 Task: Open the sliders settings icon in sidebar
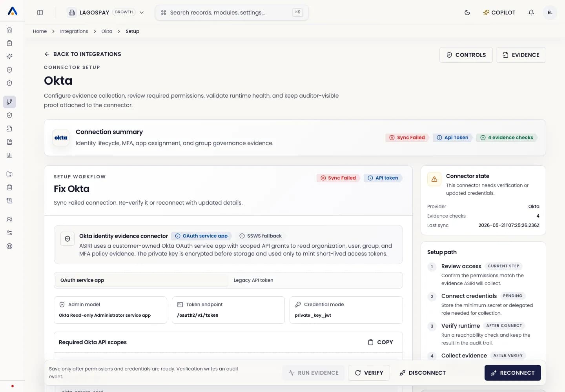tap(9, 233)
